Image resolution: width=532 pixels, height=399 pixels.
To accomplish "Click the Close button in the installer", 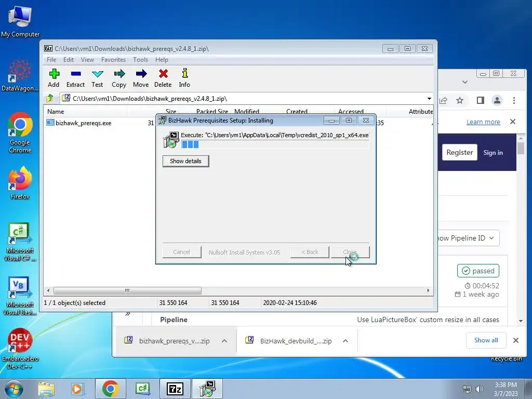I will (350, 252).
